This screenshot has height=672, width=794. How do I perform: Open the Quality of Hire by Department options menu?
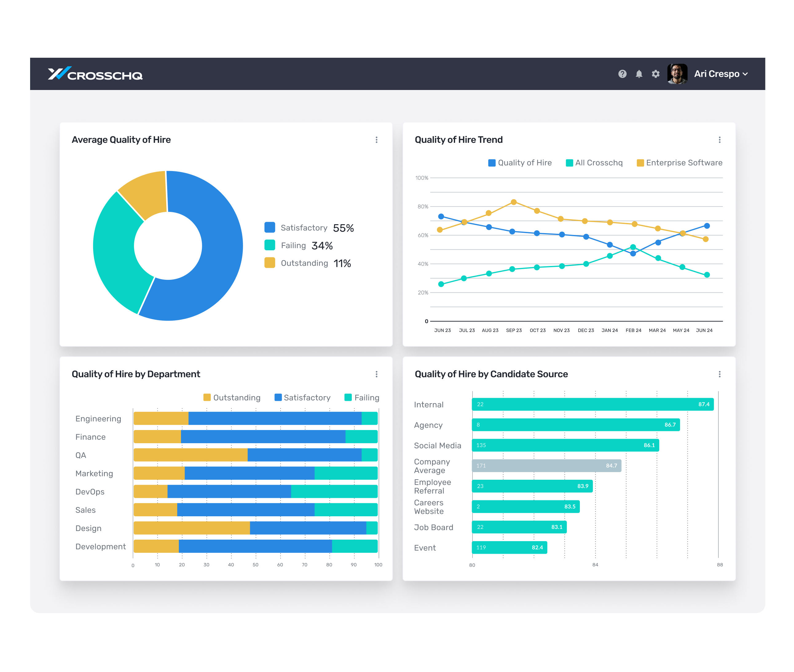tap(377, 374)
